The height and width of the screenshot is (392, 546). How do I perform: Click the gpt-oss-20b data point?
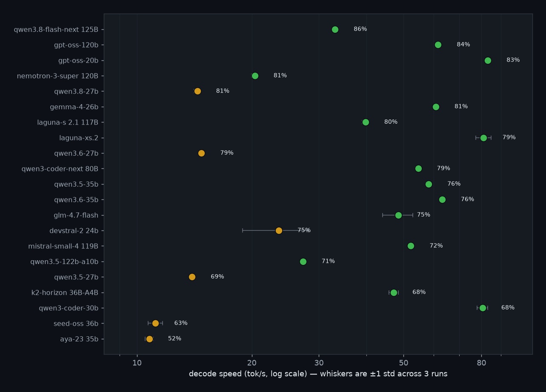pos(488,60)
